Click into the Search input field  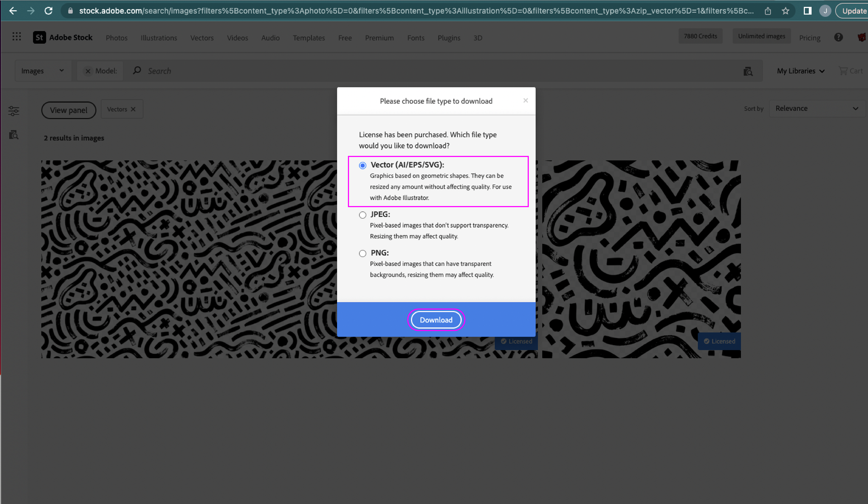413,71
